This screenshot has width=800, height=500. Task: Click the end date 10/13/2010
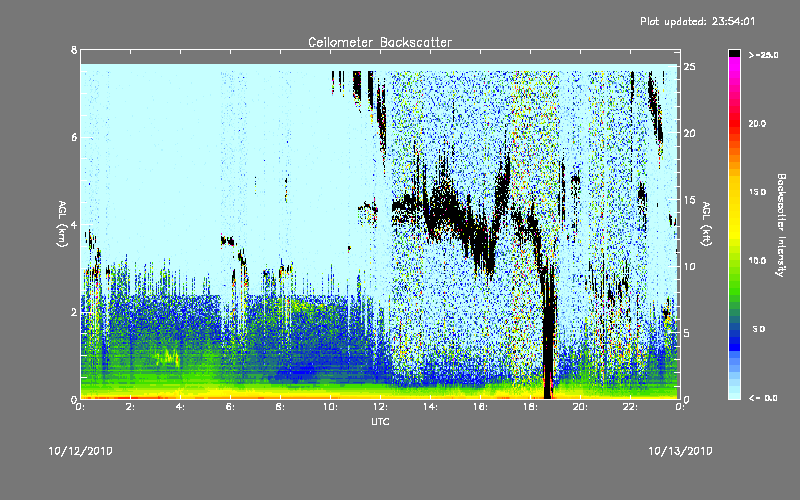click(x=680, y=451)
